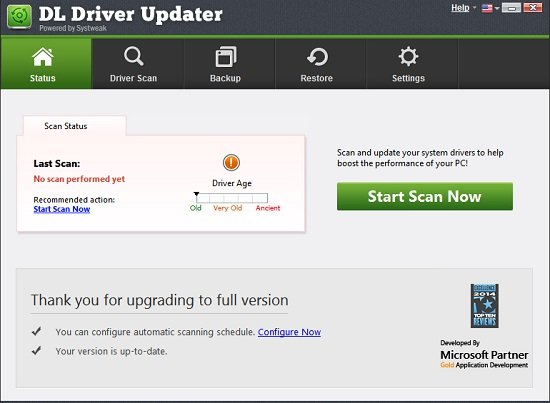Click the Top Ten Reviews 2014 badge
Viewport: 550px width, 403px height.
coord(485,306)
